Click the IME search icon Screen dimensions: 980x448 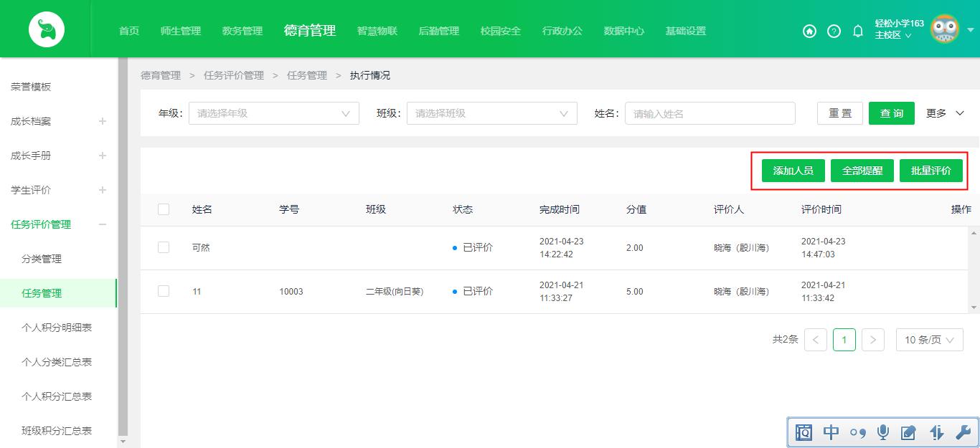point(804,432)
